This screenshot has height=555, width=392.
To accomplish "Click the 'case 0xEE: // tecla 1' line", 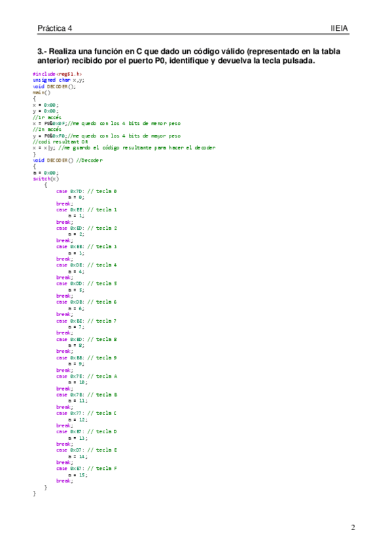I will coord(86,209).
